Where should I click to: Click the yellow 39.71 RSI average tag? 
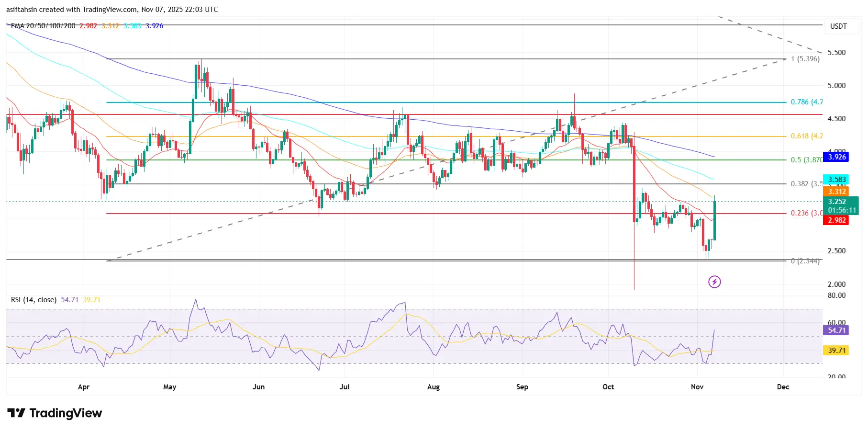coord(837,351)
